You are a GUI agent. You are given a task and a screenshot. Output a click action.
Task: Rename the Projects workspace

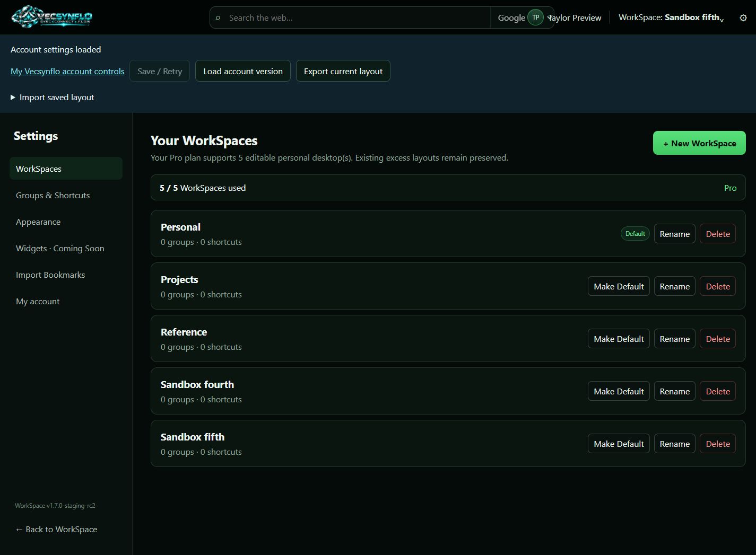pyautogui.click(x=675, y=286)
